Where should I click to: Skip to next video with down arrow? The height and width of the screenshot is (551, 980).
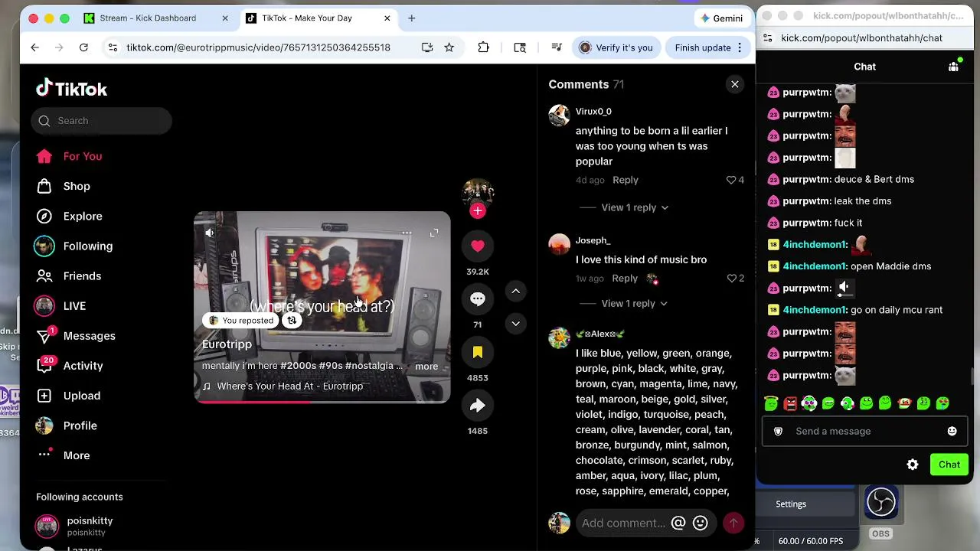(516, 324)
